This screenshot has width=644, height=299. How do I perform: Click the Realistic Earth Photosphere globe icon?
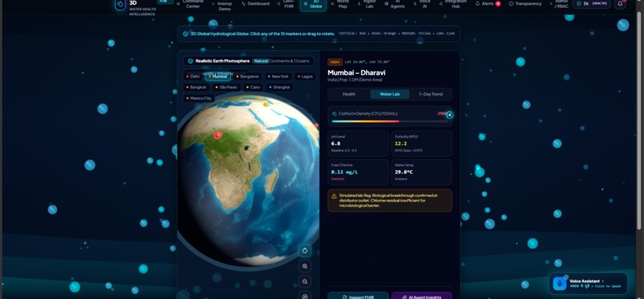click(191, 61)
